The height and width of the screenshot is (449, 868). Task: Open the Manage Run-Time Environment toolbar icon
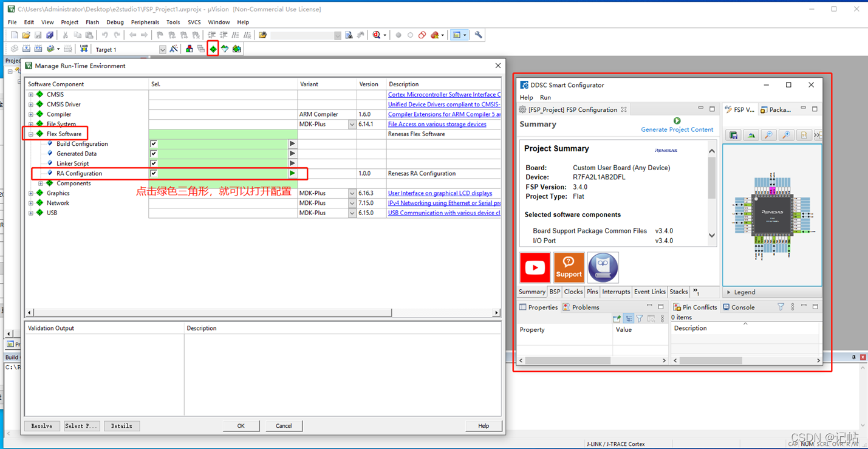[x=213, y=49]
